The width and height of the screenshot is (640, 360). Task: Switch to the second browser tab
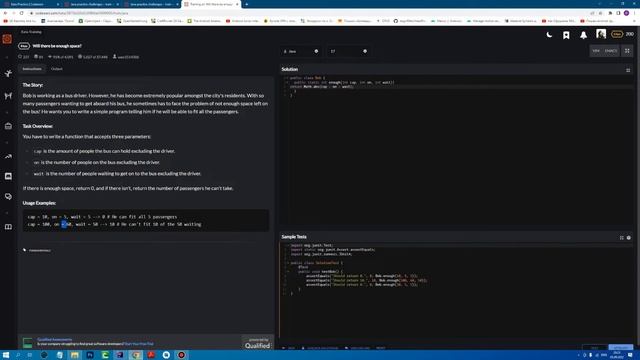click(x=91, y=4)
